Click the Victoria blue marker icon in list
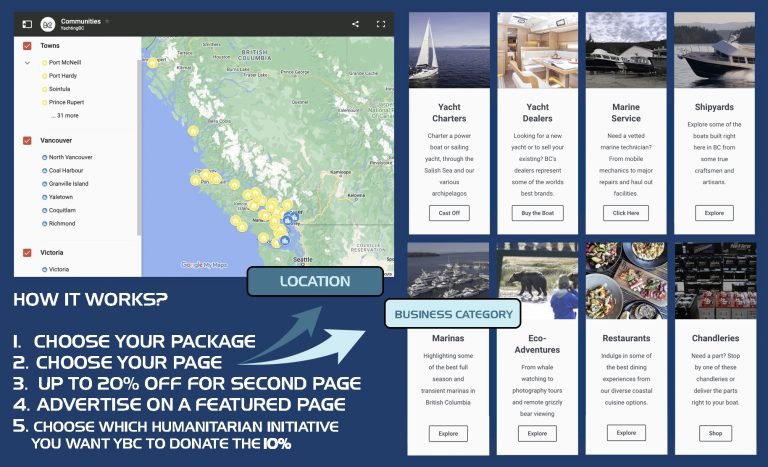The width and height of the screenshot is (768, 467). [x=44, y=269]
